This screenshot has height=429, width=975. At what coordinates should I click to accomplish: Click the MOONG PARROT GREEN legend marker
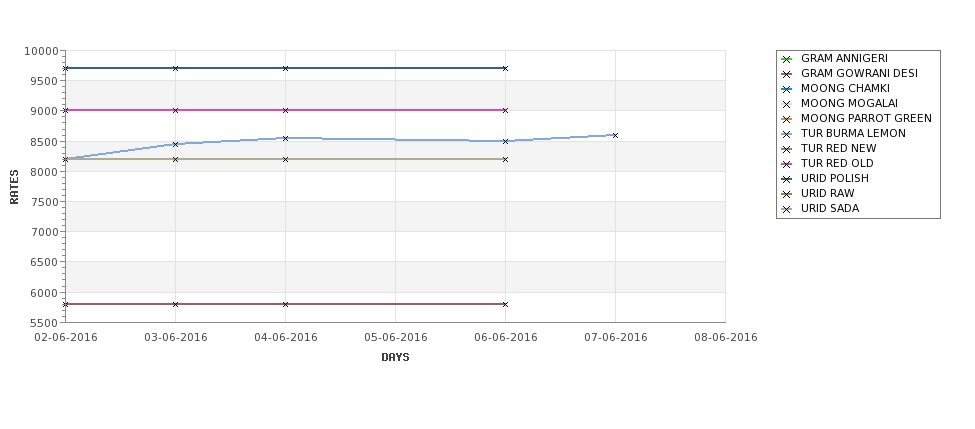787,119
